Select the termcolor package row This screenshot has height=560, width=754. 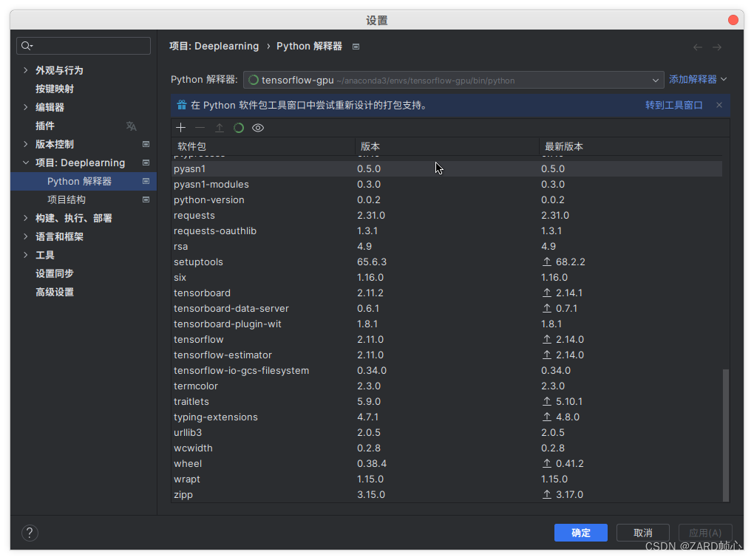pyautogui.click(x=446, y=386)
